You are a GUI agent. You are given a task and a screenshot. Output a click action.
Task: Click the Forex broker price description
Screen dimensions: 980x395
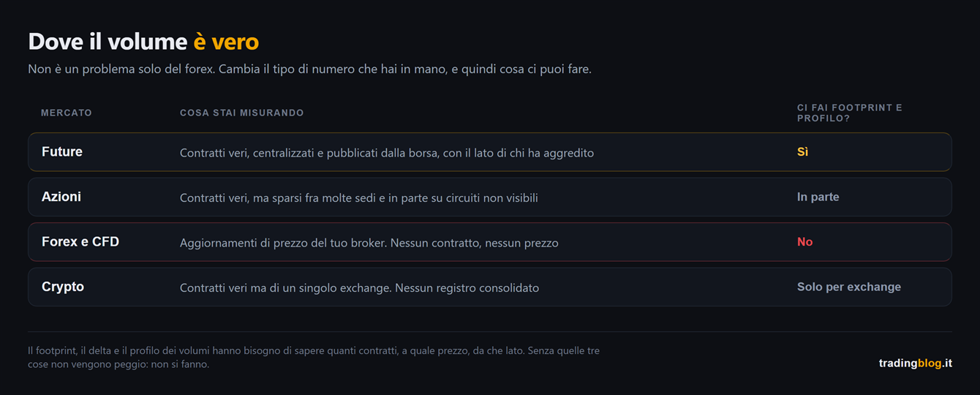click(x=369, y=243)
